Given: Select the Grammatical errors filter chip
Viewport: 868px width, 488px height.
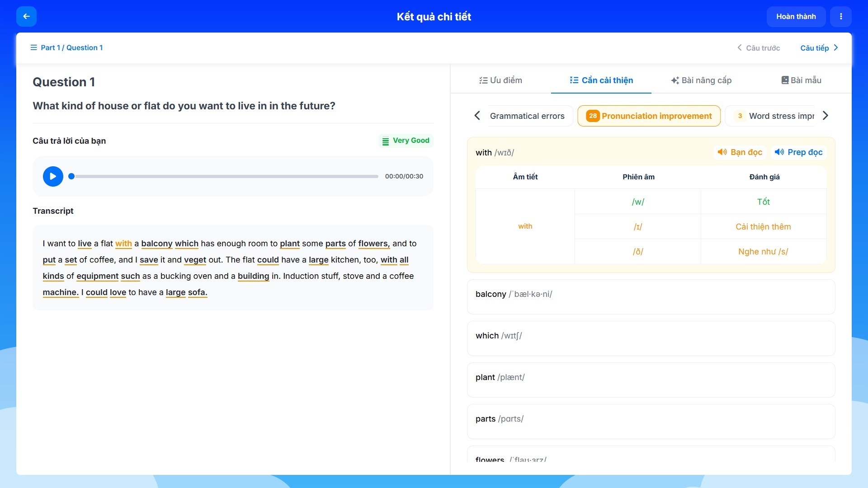Looking at the screenshot, I should (x=527, y=116).
